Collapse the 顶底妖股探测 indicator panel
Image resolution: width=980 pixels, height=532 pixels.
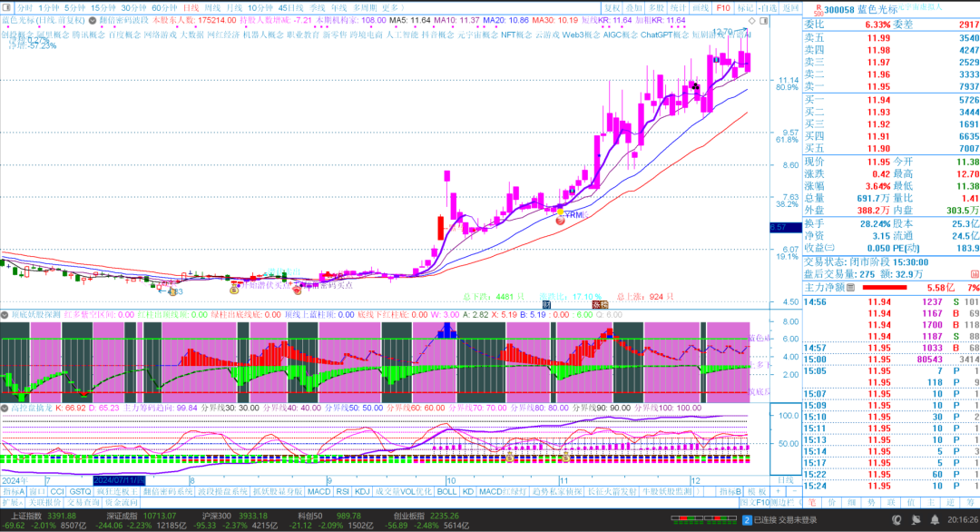tap(5, 314)
